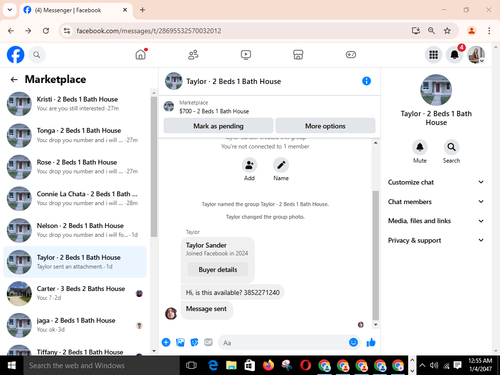Send a thumbs up like

371,342
